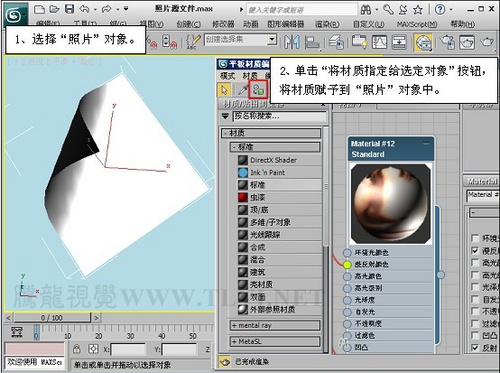Click the time slider showing 0 / 100

pos(52,318)
